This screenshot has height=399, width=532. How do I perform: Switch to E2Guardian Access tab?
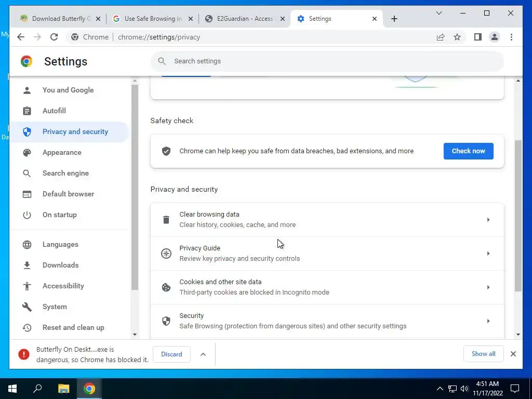[x=245, y=19]
